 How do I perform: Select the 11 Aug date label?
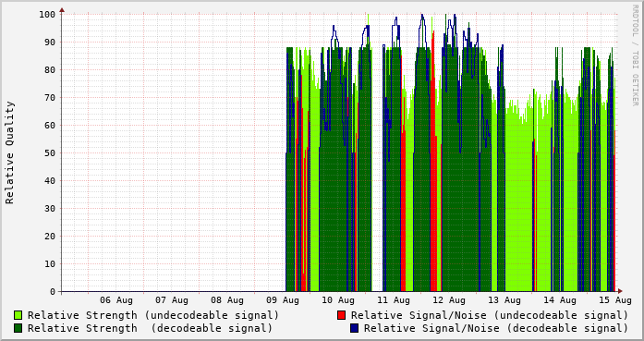point(394,300)
